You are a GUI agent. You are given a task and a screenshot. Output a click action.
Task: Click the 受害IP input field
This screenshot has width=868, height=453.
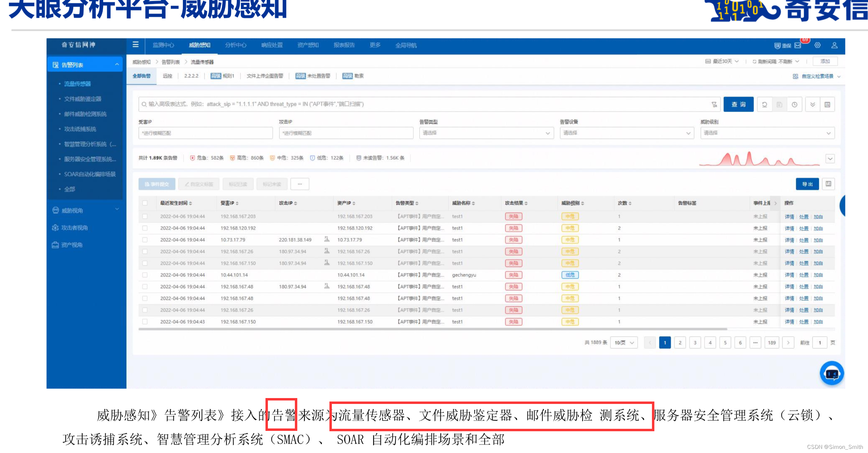(x=205, y=133)
